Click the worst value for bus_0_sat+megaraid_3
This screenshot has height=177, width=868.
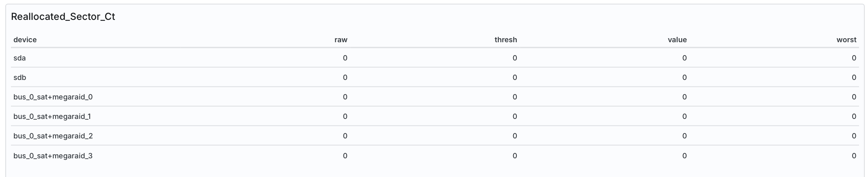[x=854, y=156]
